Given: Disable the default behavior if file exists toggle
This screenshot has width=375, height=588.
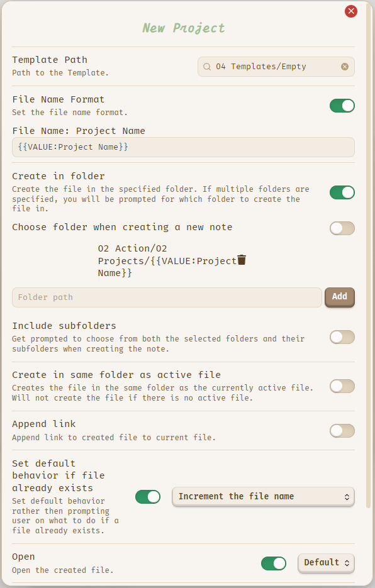Looking at the screenshot, I should tap(148, 497).
